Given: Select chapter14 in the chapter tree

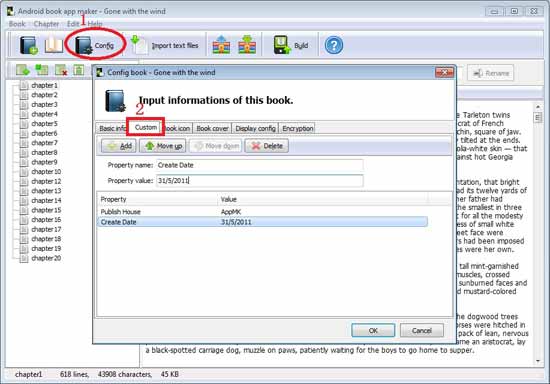Looking at the screenshot, I should 46,201.
